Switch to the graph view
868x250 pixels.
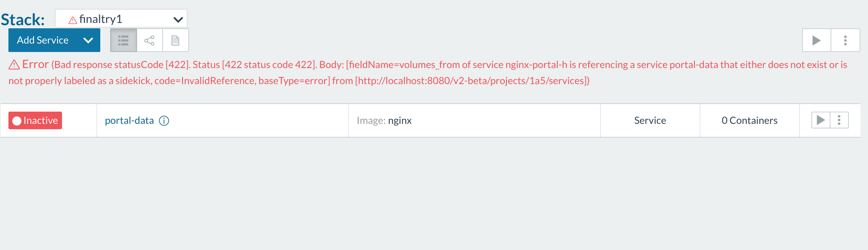(x=149, y=40)
